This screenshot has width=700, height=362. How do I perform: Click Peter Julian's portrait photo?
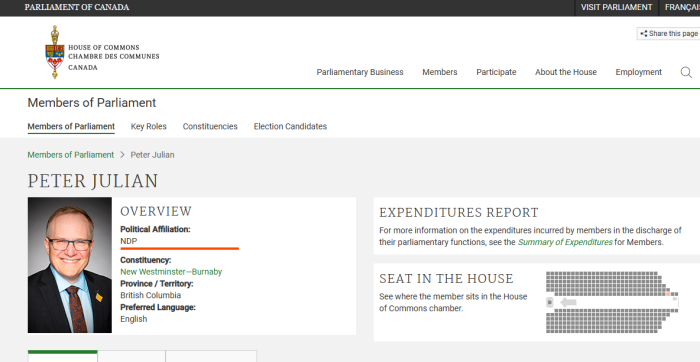click(70, 265)
